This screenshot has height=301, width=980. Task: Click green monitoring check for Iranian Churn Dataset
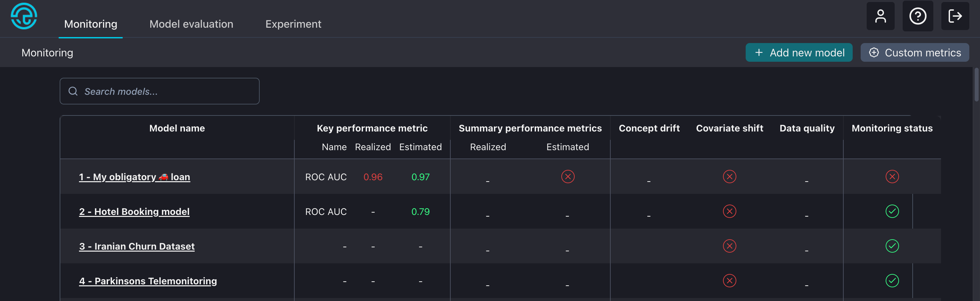coord(893,246)
